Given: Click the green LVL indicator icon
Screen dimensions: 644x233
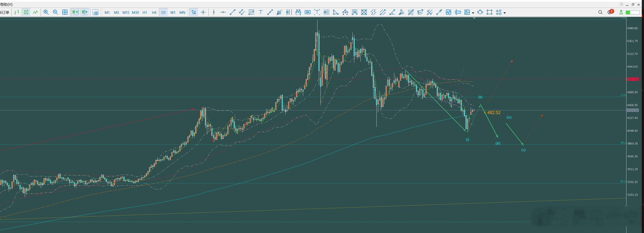Looking at the screenshot, I should coord(621,12).
